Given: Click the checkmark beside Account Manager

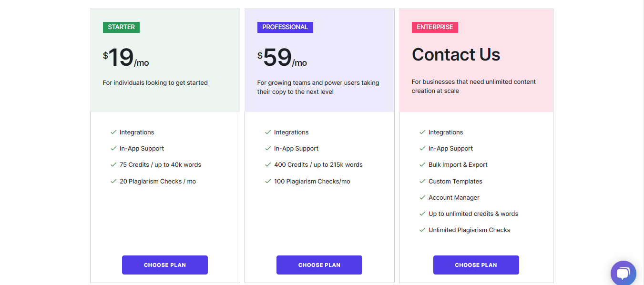Looking at the screenshot, I should click(x=422, y=197).
